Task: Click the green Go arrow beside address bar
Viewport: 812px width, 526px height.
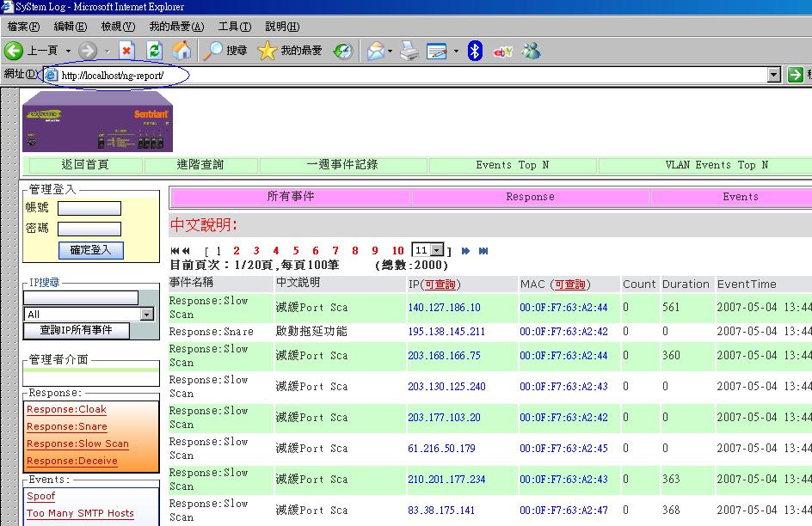Action: click(x=795, y=75)
